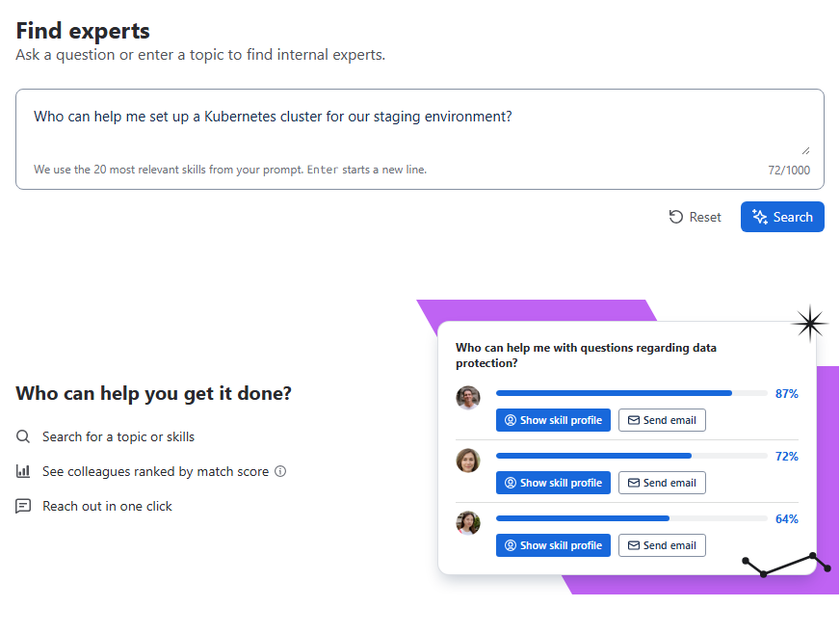Show skill profile for the 72% match
840x633 pixels.
[553, 483]
